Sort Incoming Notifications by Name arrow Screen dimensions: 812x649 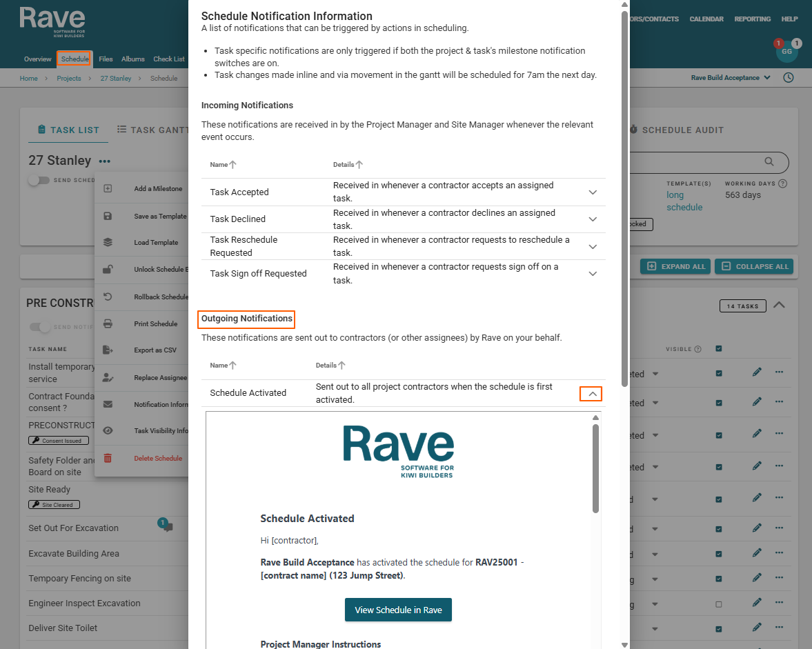pos(233,165)
